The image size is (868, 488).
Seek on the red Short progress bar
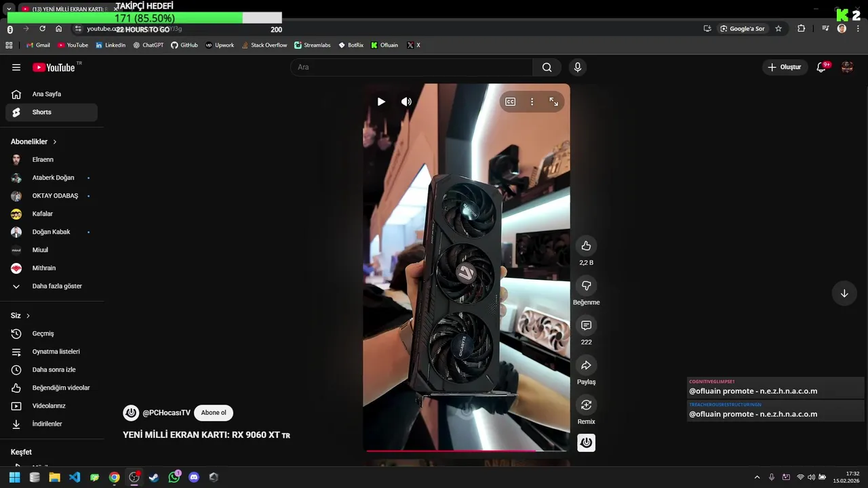click(x=467, y=450)
